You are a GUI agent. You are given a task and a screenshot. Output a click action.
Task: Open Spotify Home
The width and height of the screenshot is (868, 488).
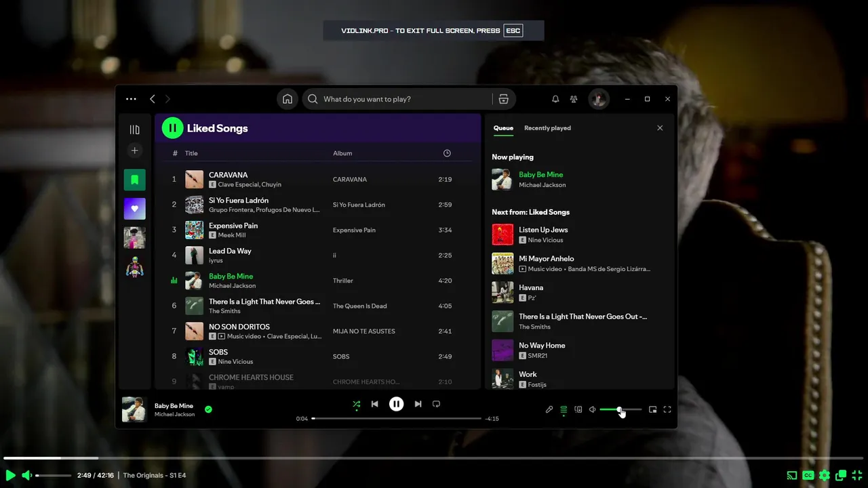click(x=288, y=99)
